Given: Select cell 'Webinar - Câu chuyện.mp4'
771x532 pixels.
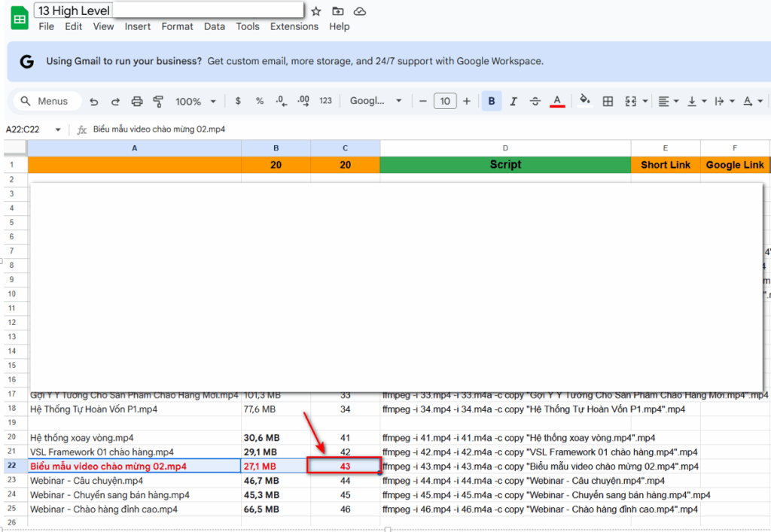Looking at the screenshot, I should click(x=134, y=480).
